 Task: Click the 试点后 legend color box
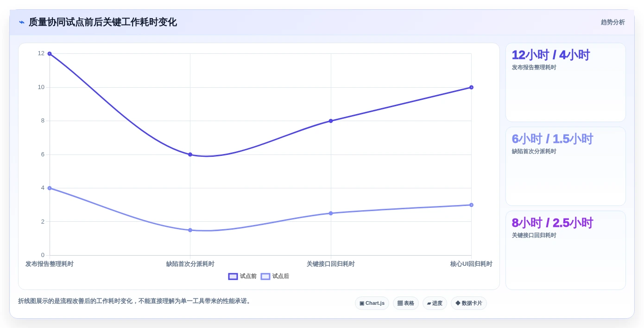(x=265, y=277)
